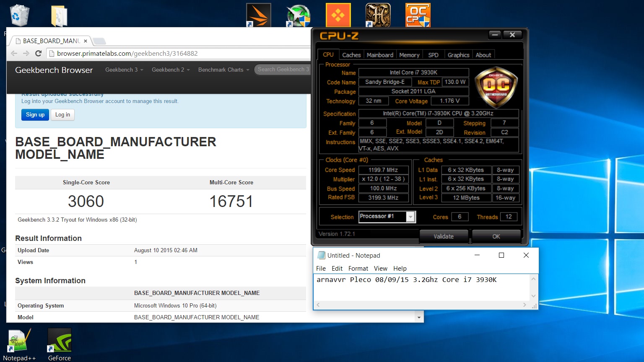The height and width of the screenshot is (362, 644).
Task: Click Microsoft Windows 10 Pro (64-bit) text
Action: [x=175, y=305]
